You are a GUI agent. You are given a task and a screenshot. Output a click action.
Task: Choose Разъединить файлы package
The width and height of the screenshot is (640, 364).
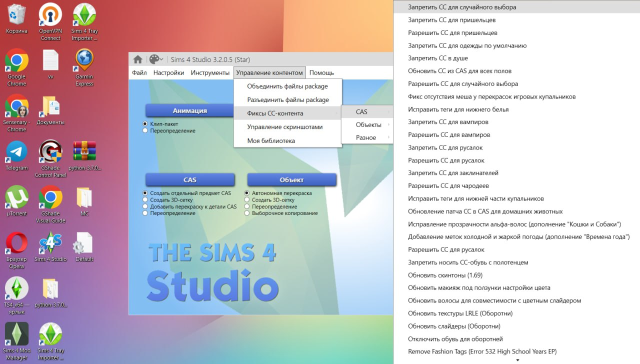click(x=287, y=99)
